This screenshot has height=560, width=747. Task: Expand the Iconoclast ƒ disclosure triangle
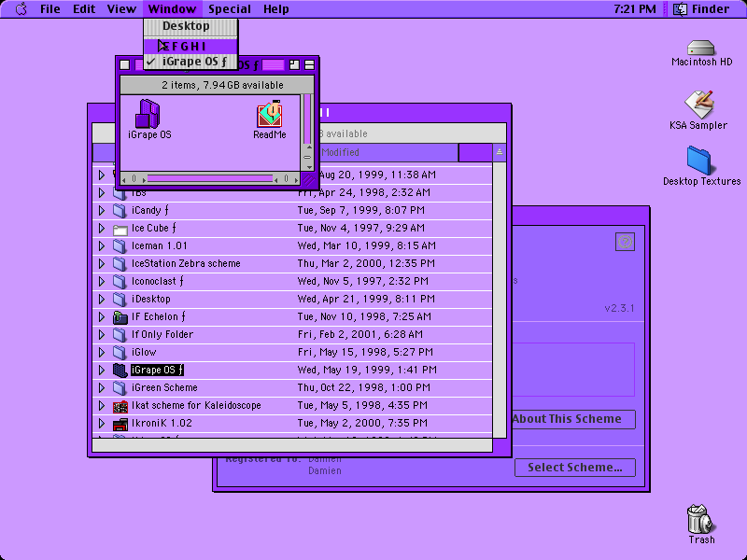pos(102,282)
